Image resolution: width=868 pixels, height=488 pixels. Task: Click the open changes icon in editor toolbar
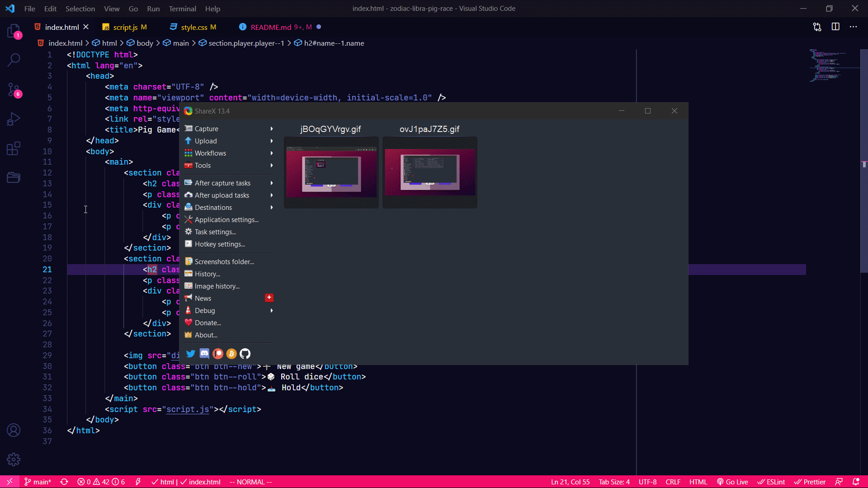click(x=817, y=27)
